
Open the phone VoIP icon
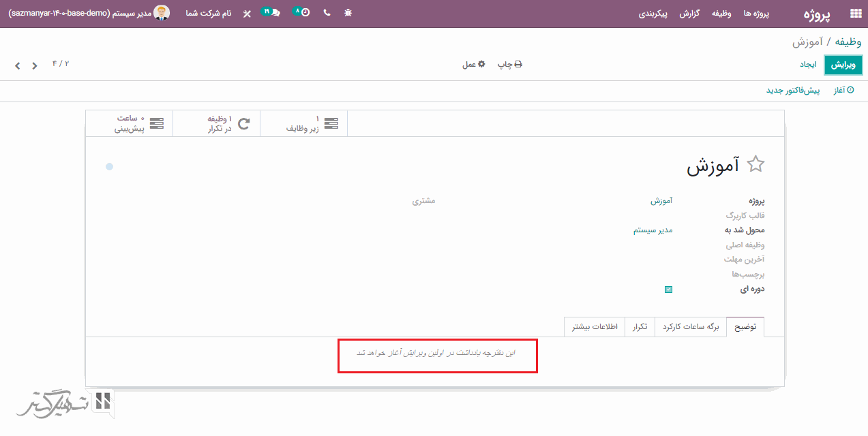click(x=327, y=13)
